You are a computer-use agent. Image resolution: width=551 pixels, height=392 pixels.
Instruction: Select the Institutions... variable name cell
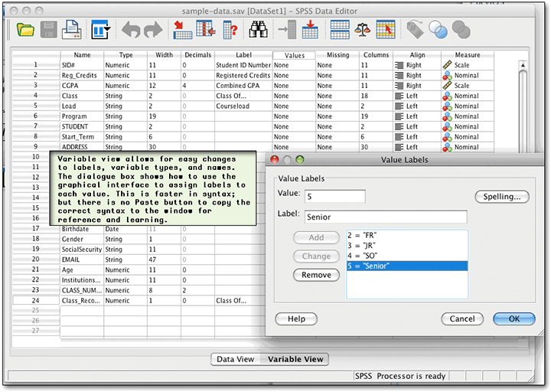82,280
